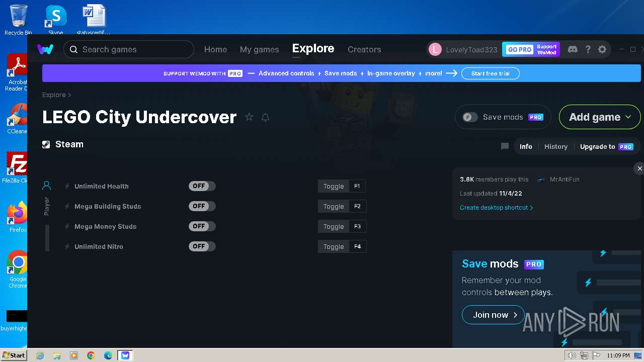
Task: Favorite LEGO City Undercover with star icon
Action: [x=249, y=117]
